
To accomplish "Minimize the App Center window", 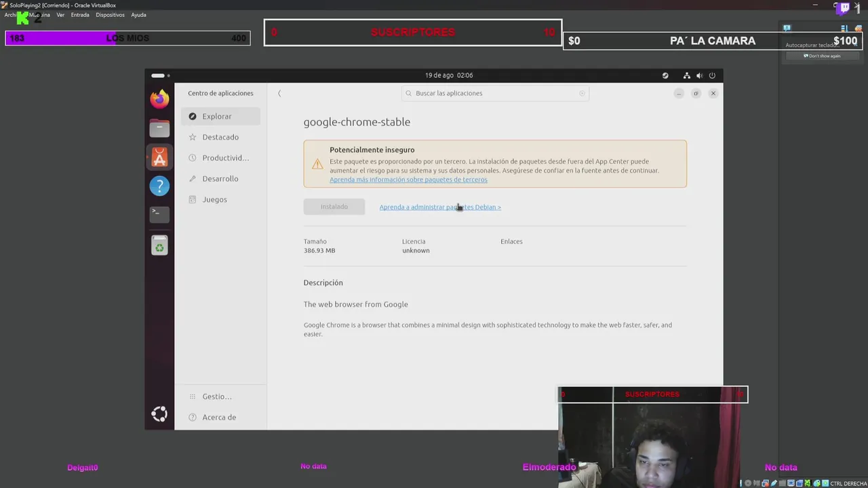I will [x=679, y=94].
